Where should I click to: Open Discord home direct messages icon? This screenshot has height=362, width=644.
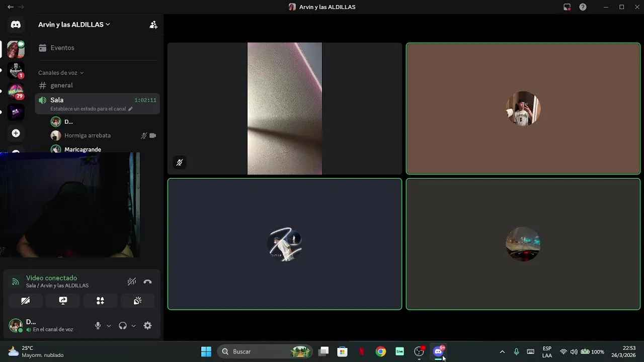16,25
